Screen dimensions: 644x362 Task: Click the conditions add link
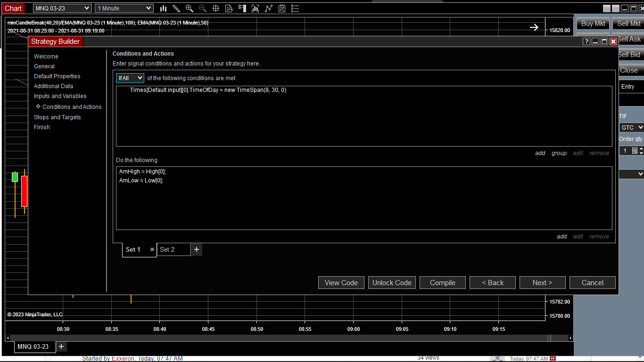540,153
